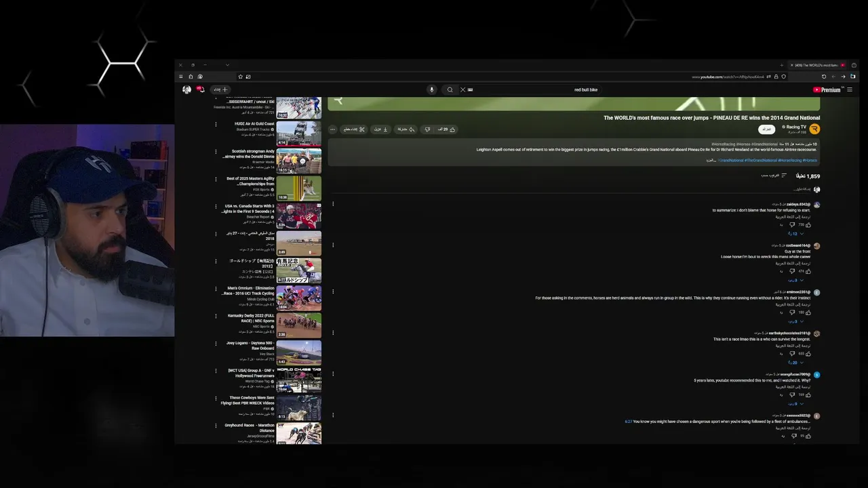The width and height of the screenshot is (868, 488).
Task: Open the YouTube Premium home logo
Action: point(827,89)
